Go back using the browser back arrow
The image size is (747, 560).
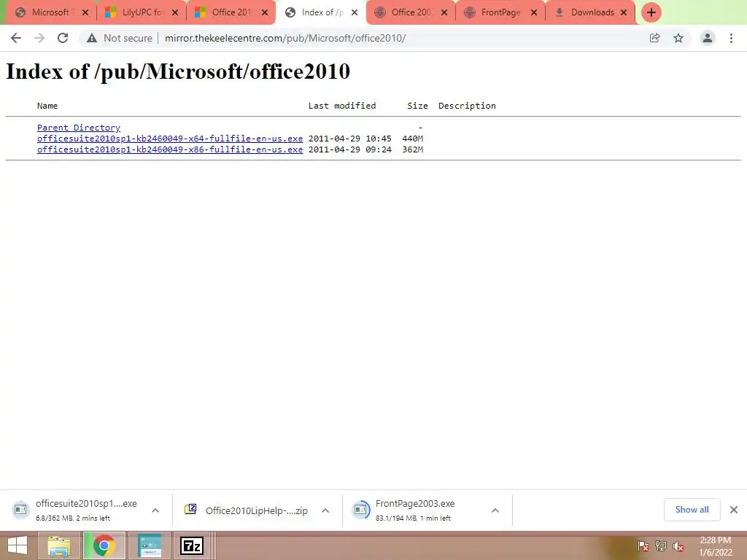[x=16, y=38]
